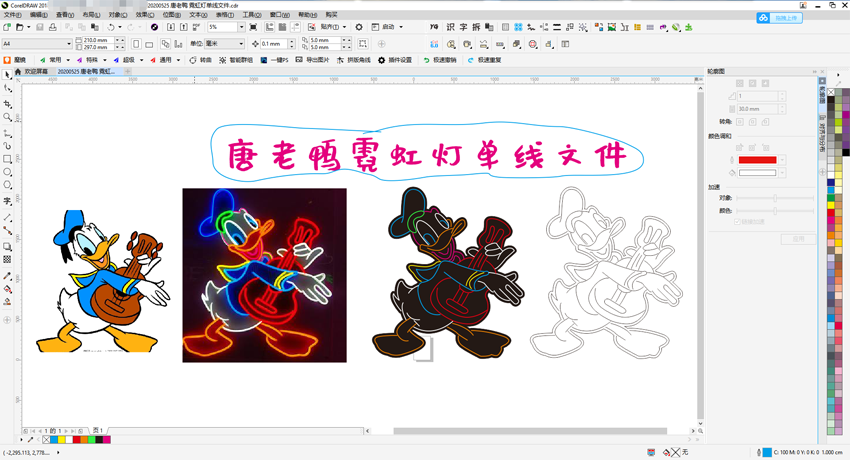Select the Text tool (字)
The image size is (850, 460).
point(7,201)
